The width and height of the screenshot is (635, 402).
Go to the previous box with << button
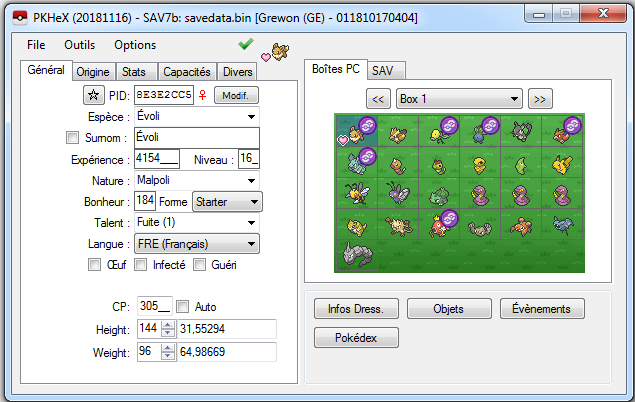(x=378, y=99)
